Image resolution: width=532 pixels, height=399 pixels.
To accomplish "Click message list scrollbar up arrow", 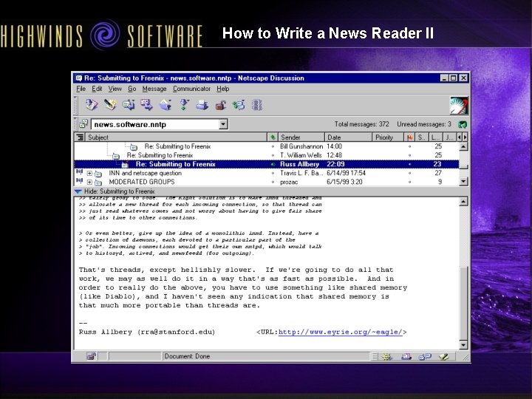I will tap(463, 146).
